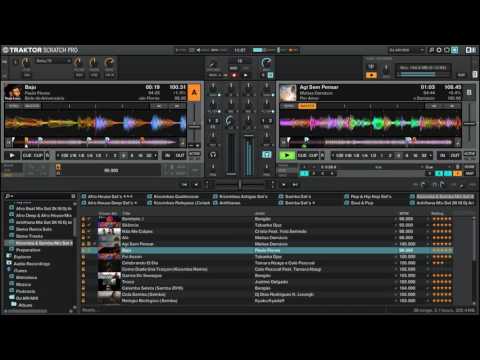Click the CUE button on Deck B
Screen dimensions: 480x360
[x=302, y=155]
